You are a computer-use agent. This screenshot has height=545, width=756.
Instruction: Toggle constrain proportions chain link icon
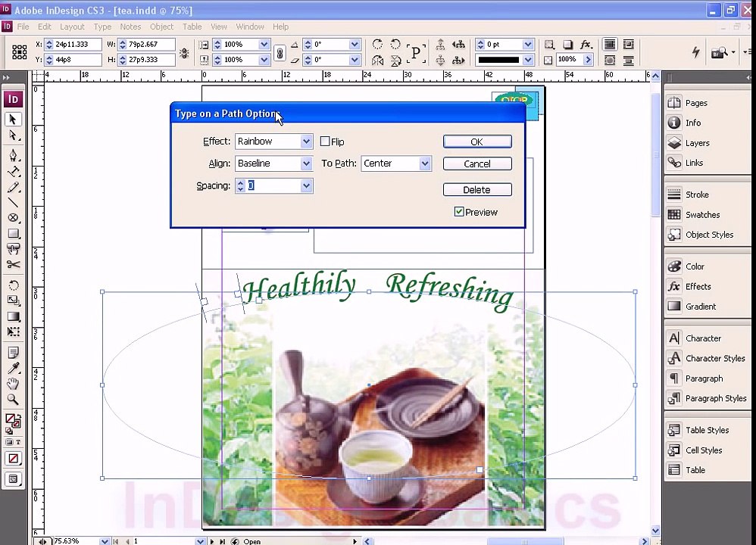[280, 52]
